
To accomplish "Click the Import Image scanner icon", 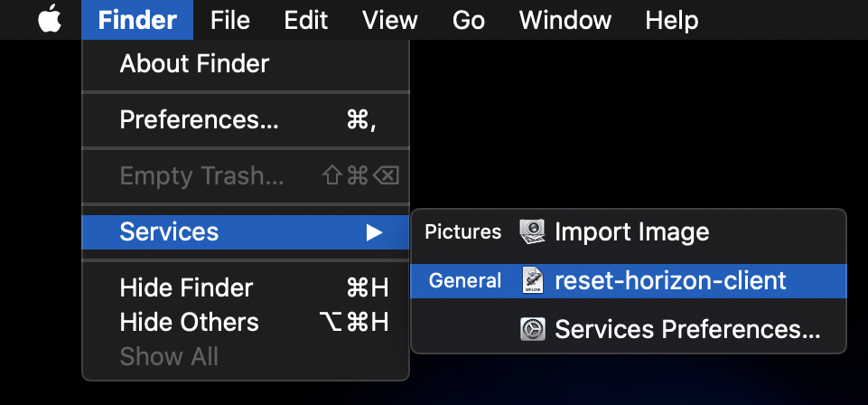I will (x=533, y=231).
